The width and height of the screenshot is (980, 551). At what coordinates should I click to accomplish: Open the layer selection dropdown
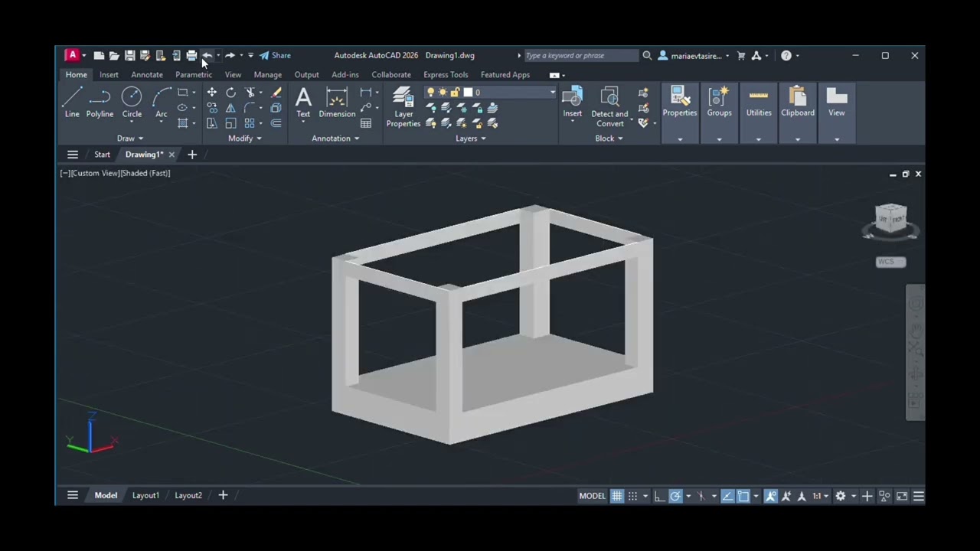pos(553,93)
